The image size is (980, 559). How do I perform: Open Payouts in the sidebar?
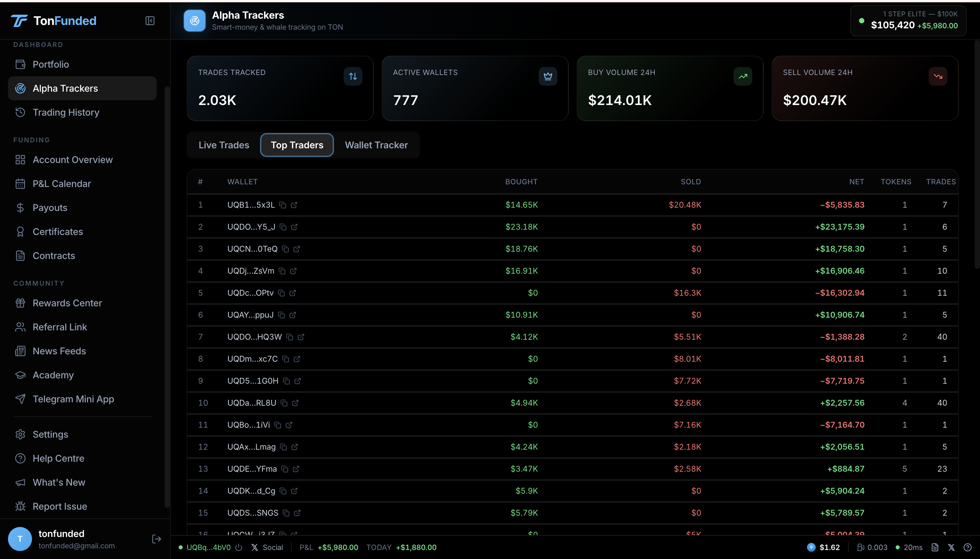(82, 208)
